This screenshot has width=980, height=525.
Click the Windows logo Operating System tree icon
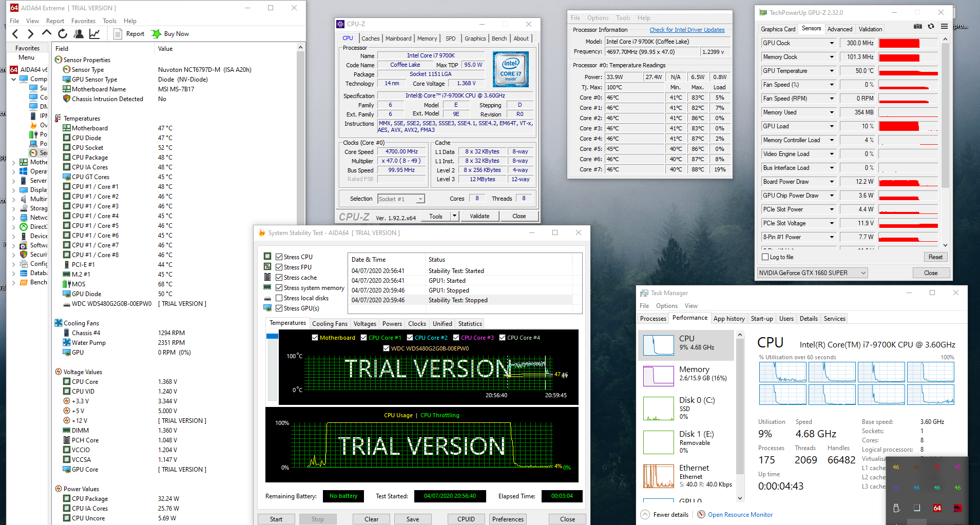click(24, 171)
